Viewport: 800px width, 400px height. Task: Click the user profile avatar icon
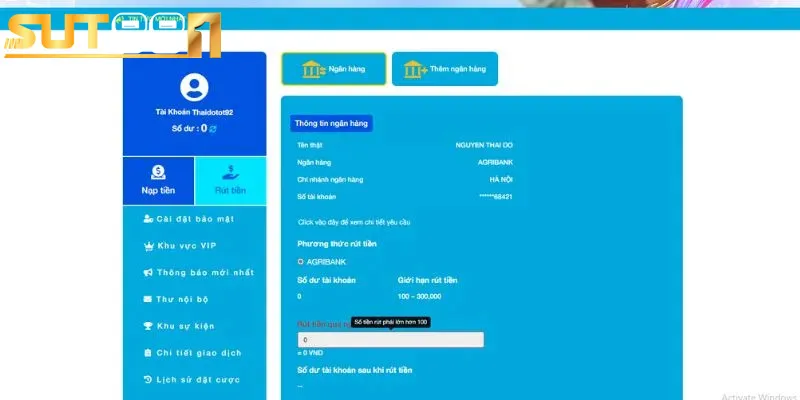click(x=195, y=87)
